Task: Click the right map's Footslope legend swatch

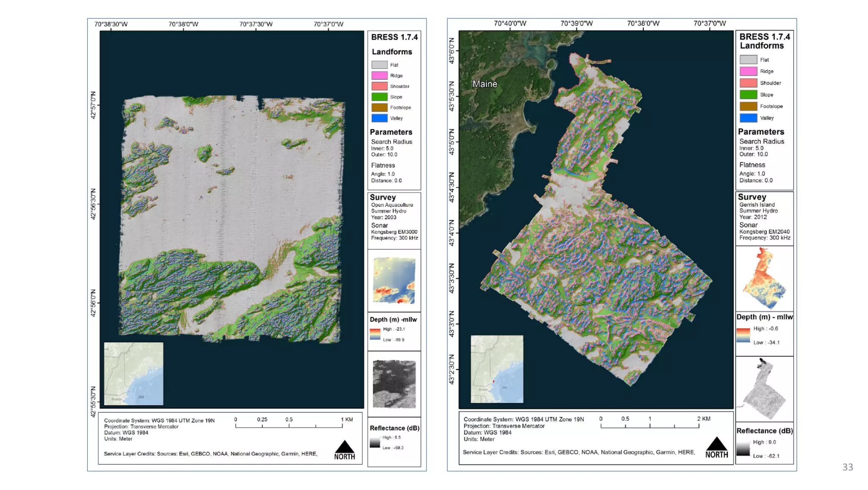Action: coord(748,106)
